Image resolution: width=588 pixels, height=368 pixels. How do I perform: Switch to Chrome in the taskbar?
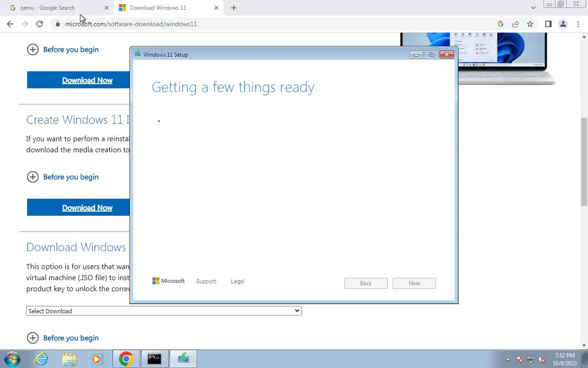click(x=126, y=359)
